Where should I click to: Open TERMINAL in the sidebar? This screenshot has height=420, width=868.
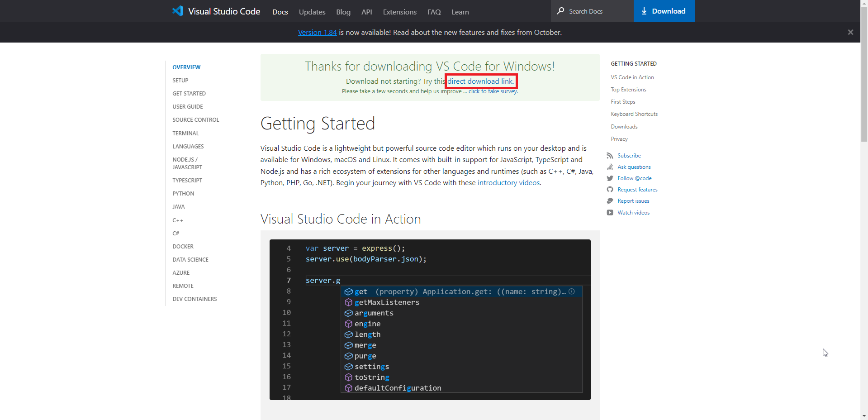[x=185, y=134]
